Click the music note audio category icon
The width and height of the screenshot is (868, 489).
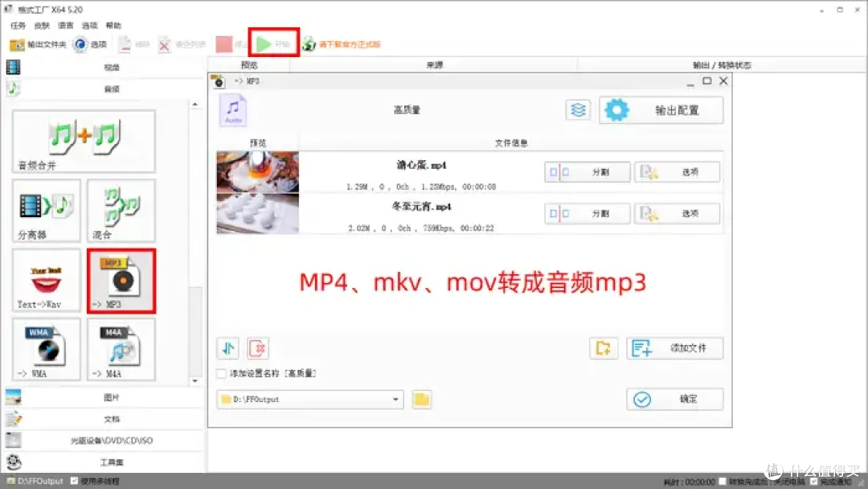click(14, 88)
